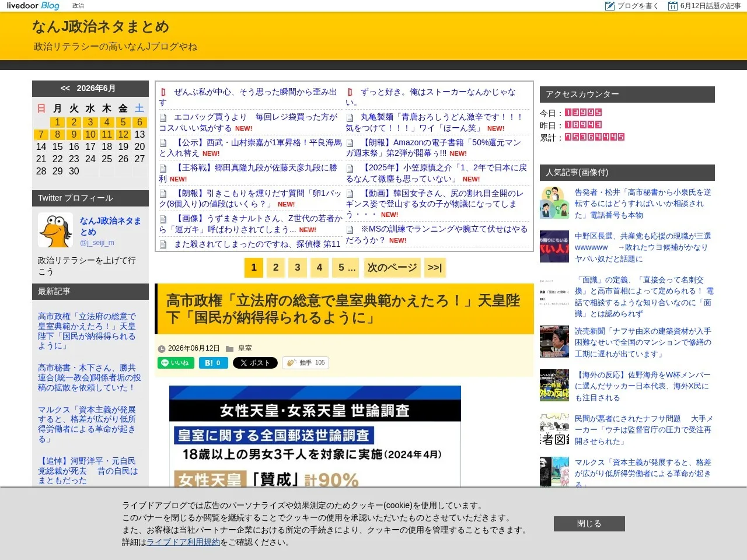This screenshot has width=747, height=560.
Task: Click blog title なんJ政治ネタまとめ
Action: click(101, 27)
